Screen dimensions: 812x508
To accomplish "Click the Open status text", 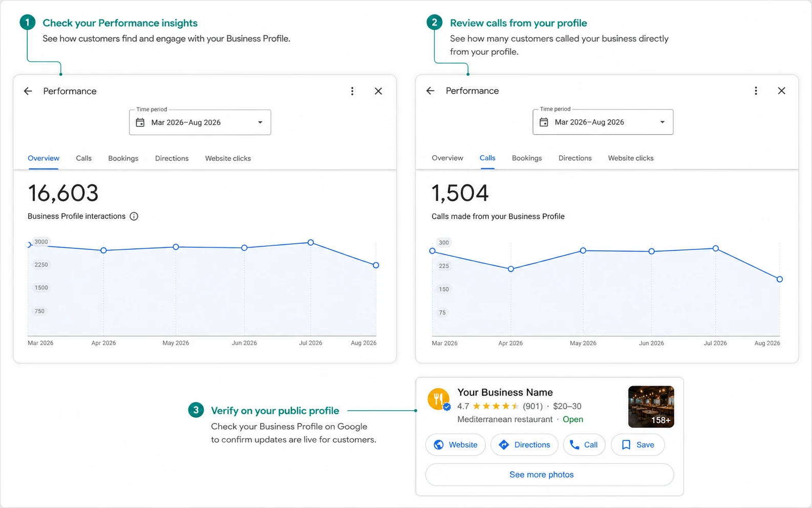I will 573,419.
